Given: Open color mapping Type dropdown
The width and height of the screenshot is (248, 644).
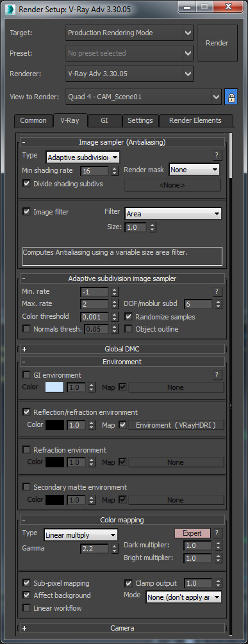Looking at the screenshot, I should (x=81, y=535).
